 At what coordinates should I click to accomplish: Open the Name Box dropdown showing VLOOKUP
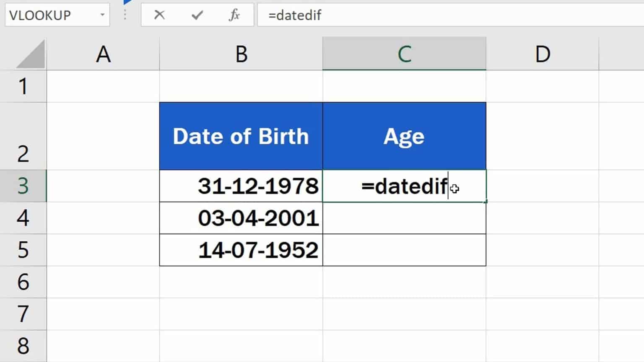[103, 15]
